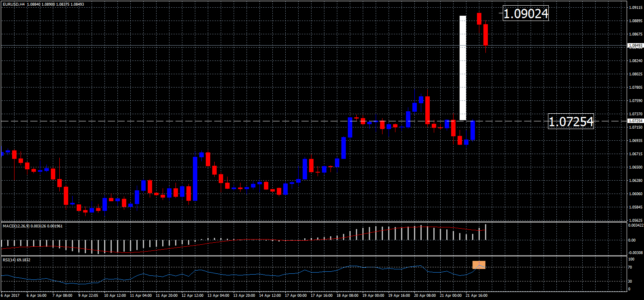Click the tall white rectangle on the chart
The image size is (644, 300).
click(463, 68)
